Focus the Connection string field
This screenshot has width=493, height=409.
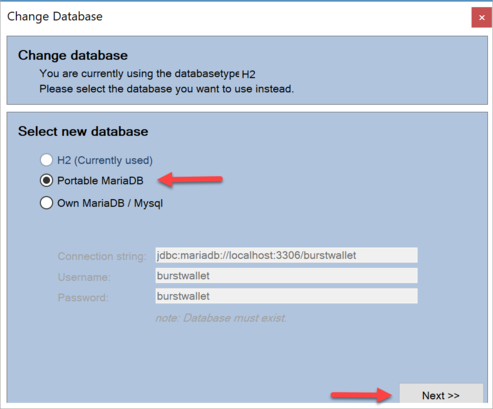coord(286,255)
